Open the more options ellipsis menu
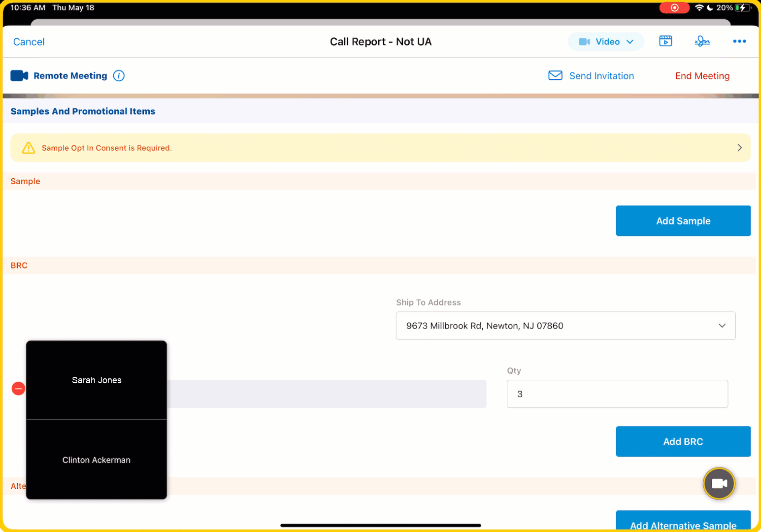The height and width of the screenshot is (532, 761). tap(739, 41)
